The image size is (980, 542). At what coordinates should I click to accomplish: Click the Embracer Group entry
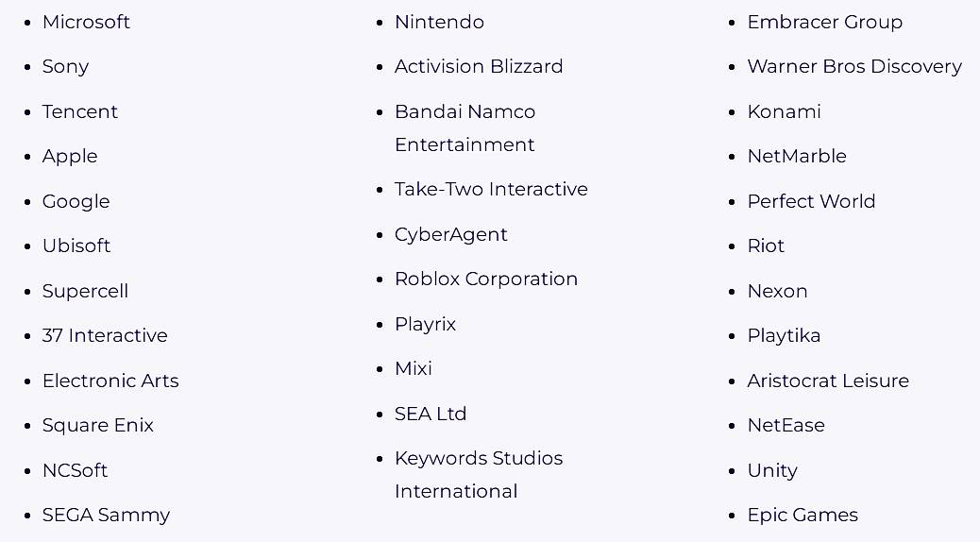tap(825, 22)
